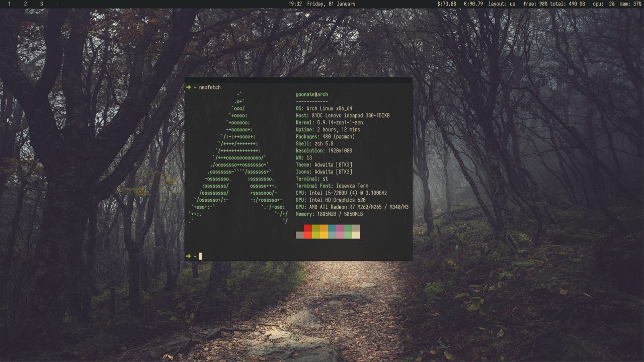The width and height of the screenshot is (644, 362).
Task: Click the Terminal: st line
Action: [x=312, y=179]
